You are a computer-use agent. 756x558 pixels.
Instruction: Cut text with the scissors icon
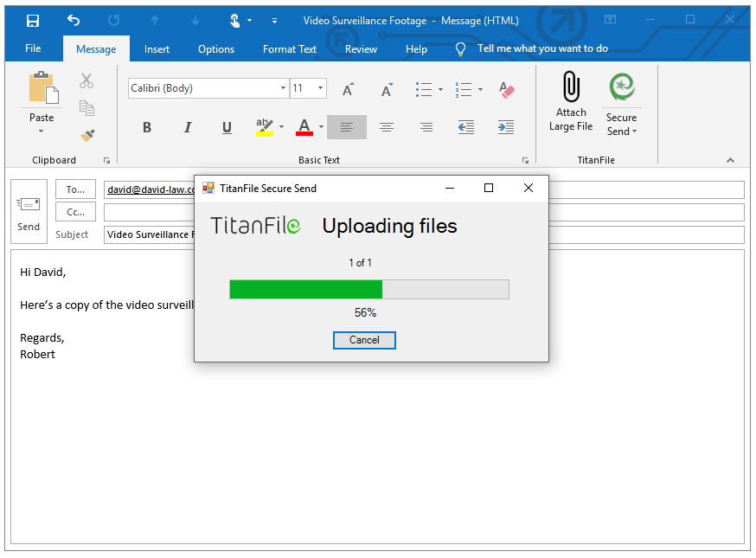(86, 79)
